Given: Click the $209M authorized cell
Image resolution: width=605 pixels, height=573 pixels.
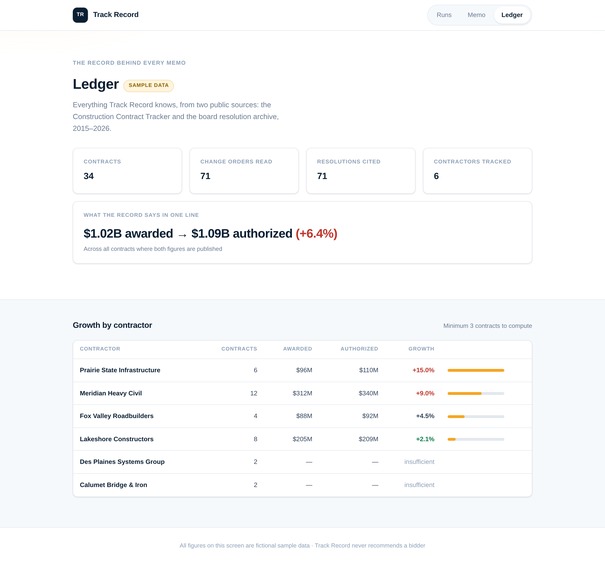Looking at the screenshot, I should (x=368, y=439).
